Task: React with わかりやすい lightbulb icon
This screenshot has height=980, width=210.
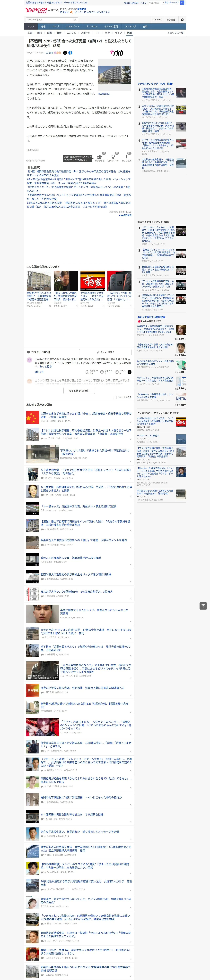Action: pos(113,157)
